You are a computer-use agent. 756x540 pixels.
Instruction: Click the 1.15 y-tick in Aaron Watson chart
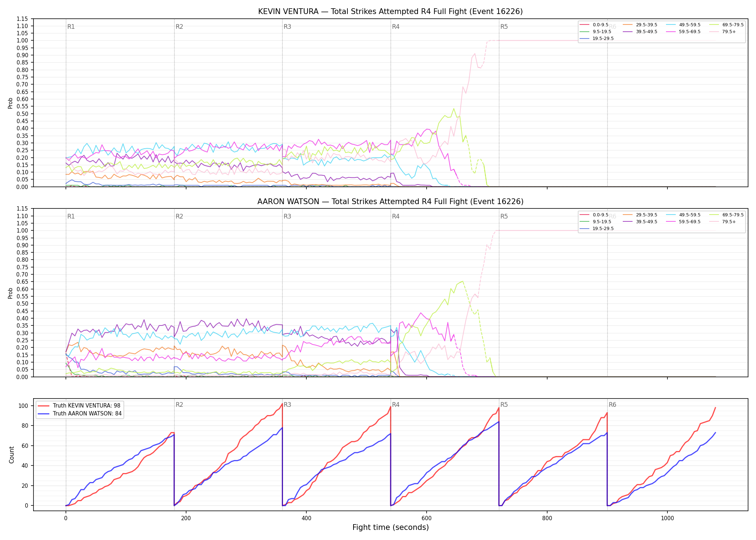coord(22,209)
